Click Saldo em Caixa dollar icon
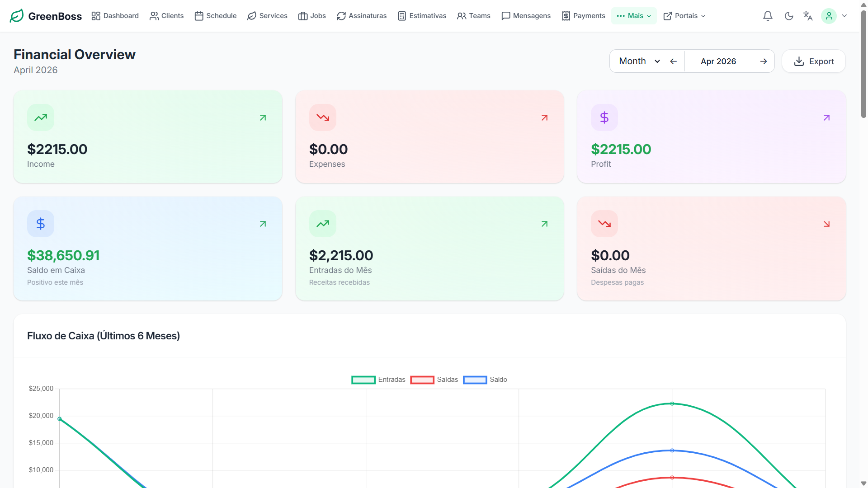The image size is (868, 488). coord(41,224)
